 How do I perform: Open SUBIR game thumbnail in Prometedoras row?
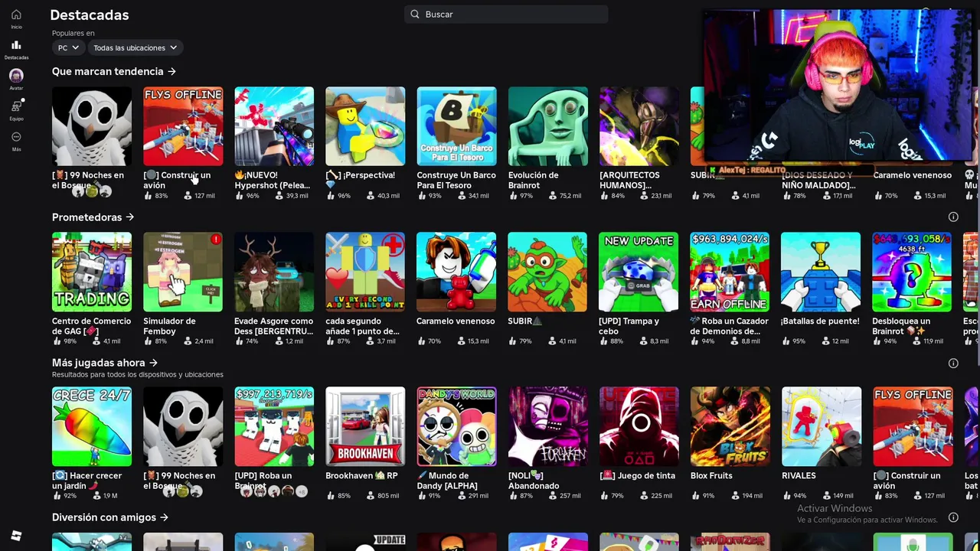[x=547, y=272]
